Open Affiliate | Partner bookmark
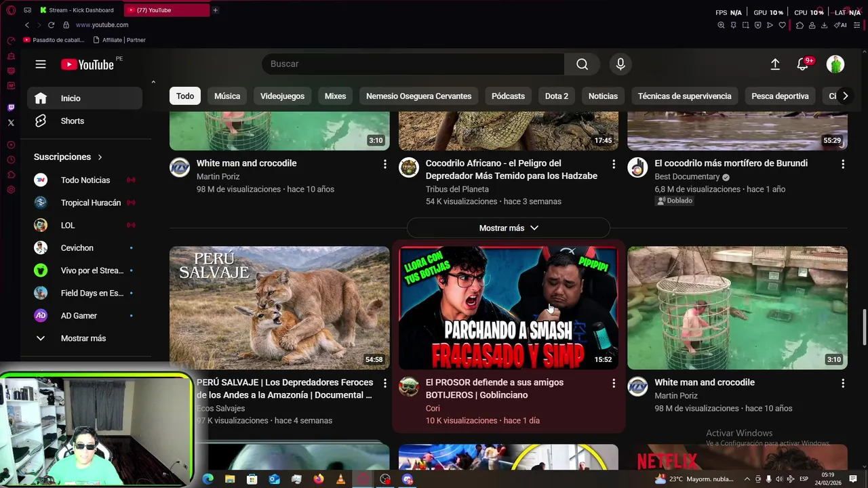 [x=119, y=40]
